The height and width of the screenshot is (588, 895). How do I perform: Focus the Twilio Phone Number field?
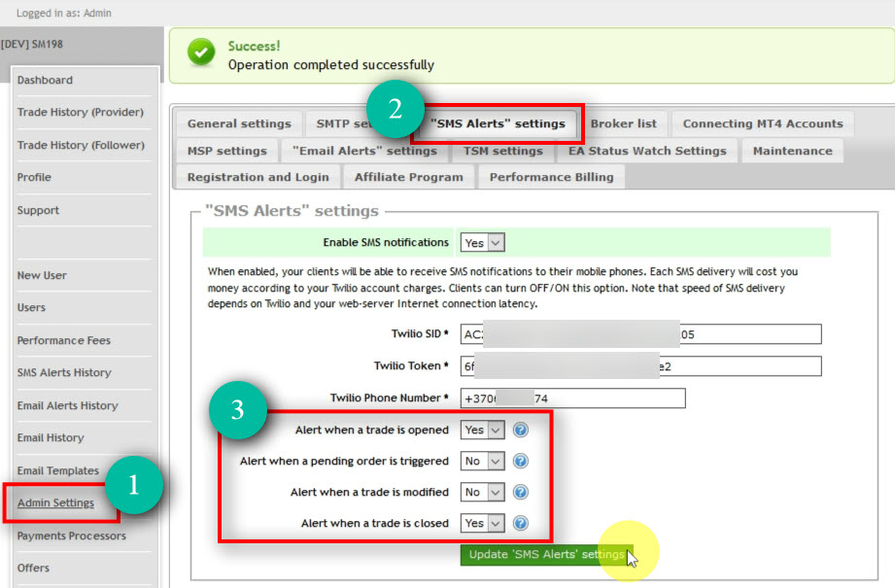(x=573, y=398)
